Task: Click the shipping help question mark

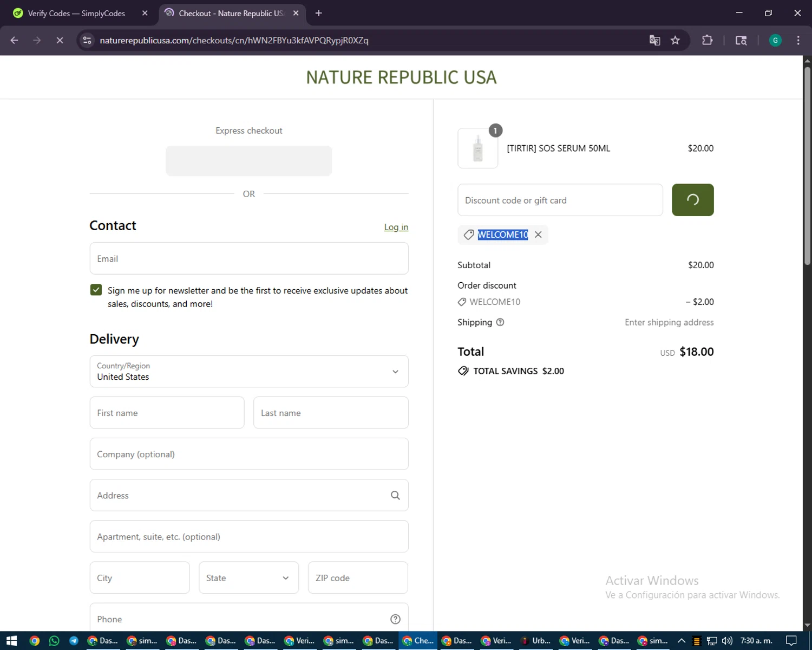Action: 500,322
